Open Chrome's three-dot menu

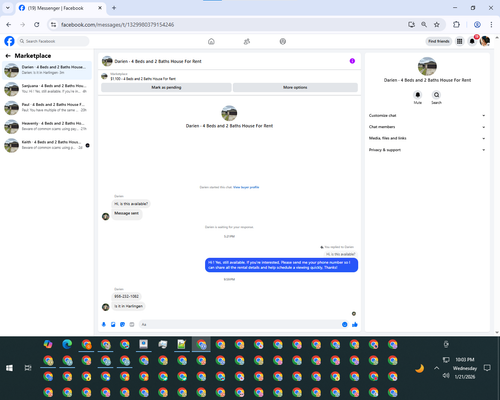click(x=491, y=25)
